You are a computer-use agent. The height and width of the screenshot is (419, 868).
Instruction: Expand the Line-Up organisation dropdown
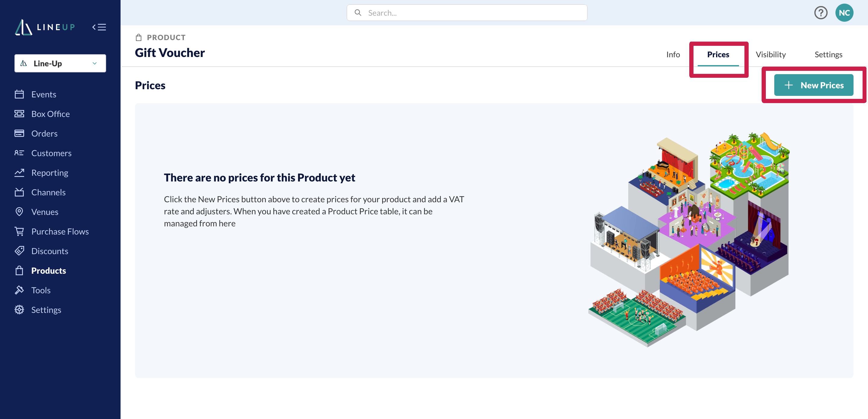click(x=60, y=63)
